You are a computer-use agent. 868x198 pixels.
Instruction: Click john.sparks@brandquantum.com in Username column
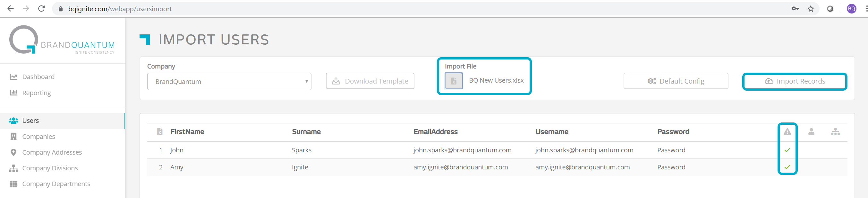(584, 150)
